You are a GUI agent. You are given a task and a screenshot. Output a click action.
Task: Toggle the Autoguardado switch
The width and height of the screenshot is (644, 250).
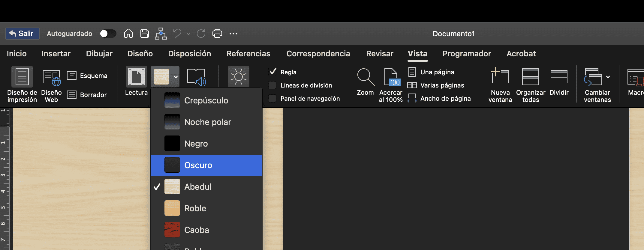108,34
